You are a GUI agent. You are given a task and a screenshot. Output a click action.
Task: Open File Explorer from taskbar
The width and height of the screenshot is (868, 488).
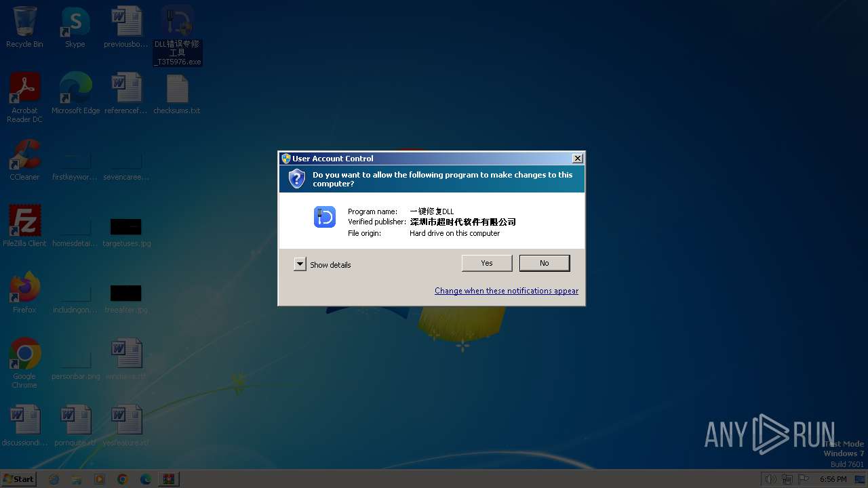(x=77, y=479)
